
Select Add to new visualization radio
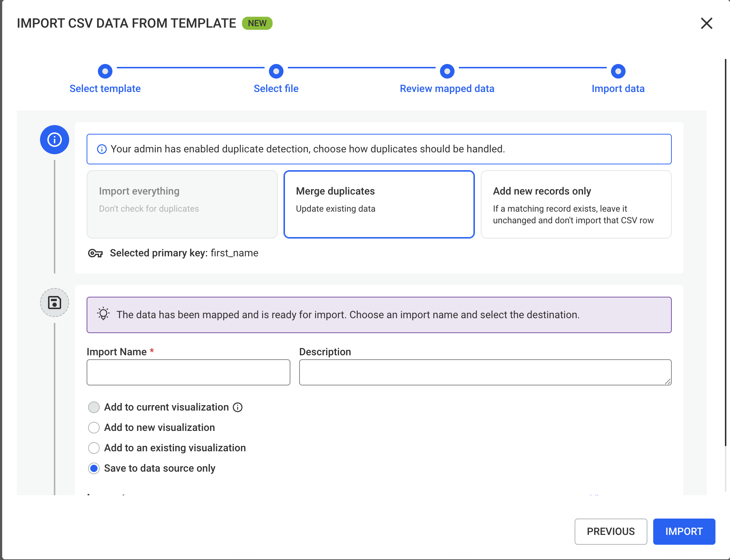pyautogui.click(x=94, y=428)
